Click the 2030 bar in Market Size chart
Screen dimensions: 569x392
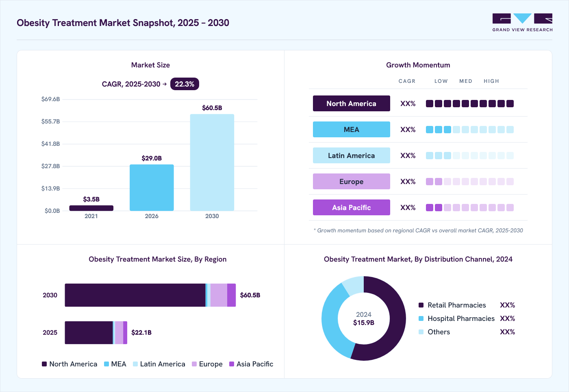point(212,162)
